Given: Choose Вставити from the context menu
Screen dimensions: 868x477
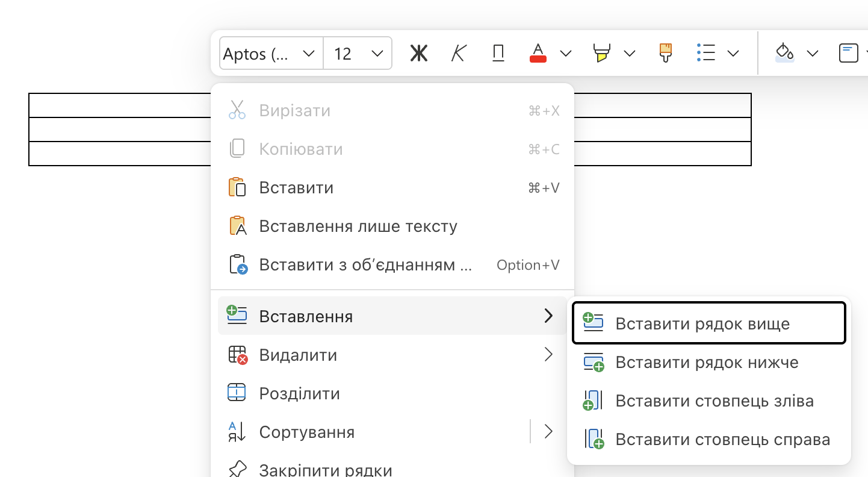Looking at the screenshot, I should pos(296,188).
